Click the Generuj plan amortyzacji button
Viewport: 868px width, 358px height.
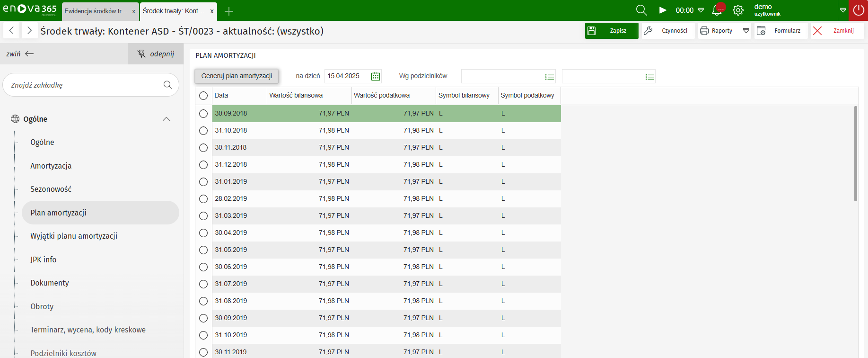coord(237,76)
